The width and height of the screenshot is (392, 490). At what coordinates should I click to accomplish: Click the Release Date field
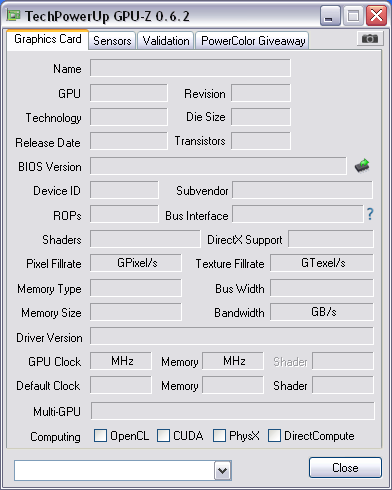(x=129, y=141)
